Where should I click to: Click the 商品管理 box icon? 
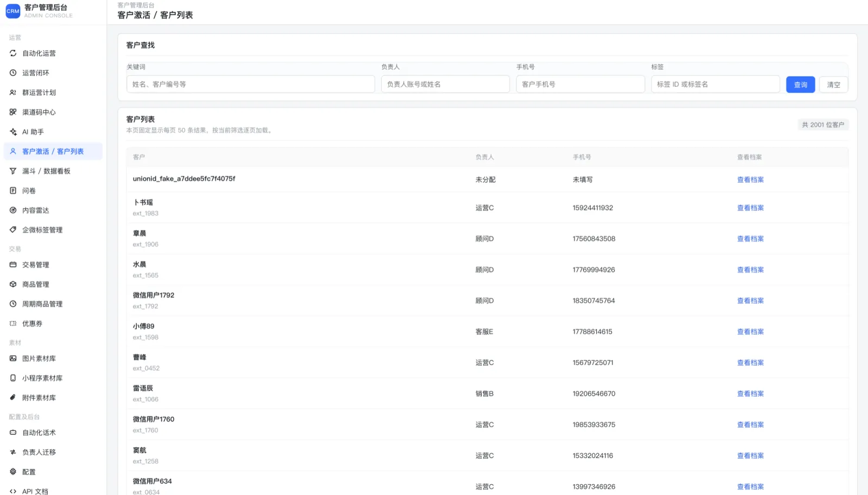[13, 284]
